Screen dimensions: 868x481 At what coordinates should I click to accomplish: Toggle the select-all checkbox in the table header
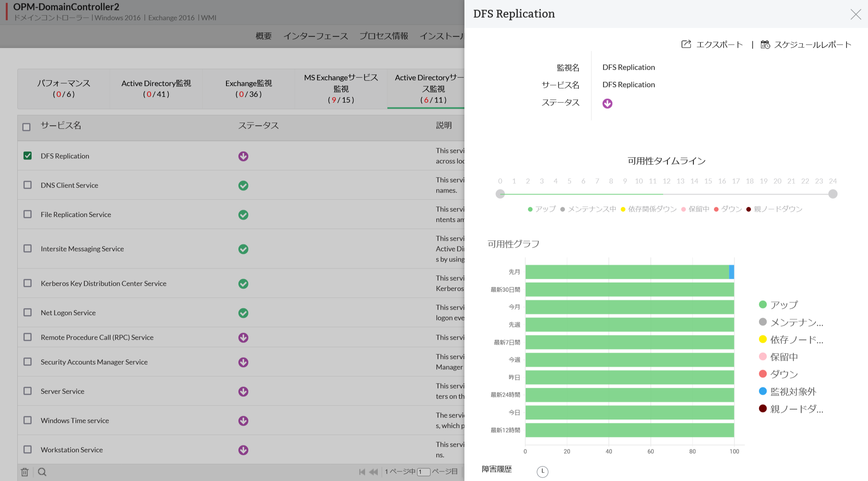26,127
